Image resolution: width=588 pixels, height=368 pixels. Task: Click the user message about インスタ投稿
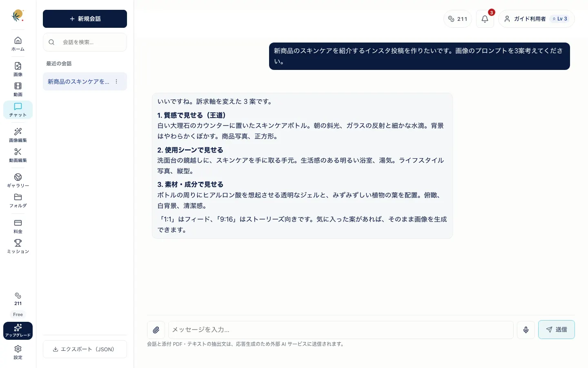pyautogui.click(x=419, y=56)
